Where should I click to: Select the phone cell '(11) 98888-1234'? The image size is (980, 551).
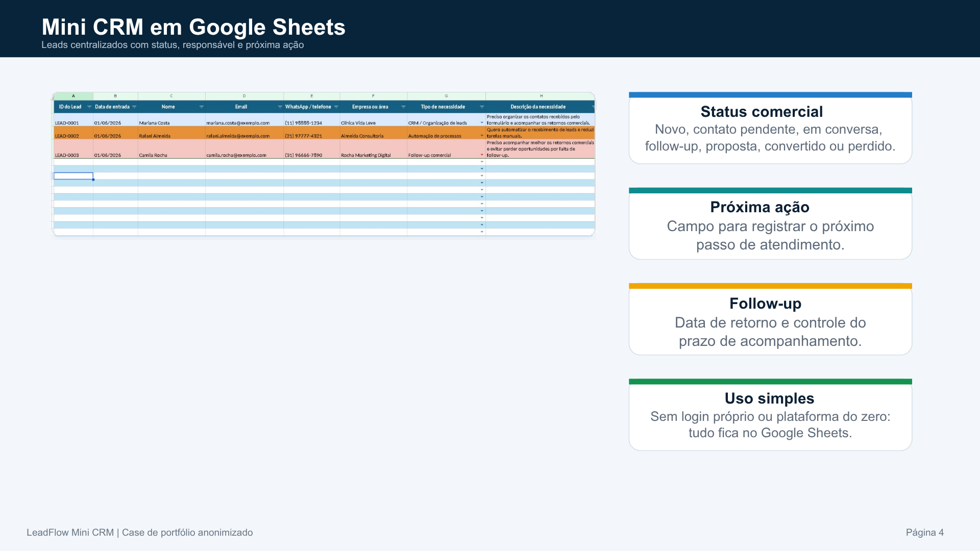tap(312, 119)
